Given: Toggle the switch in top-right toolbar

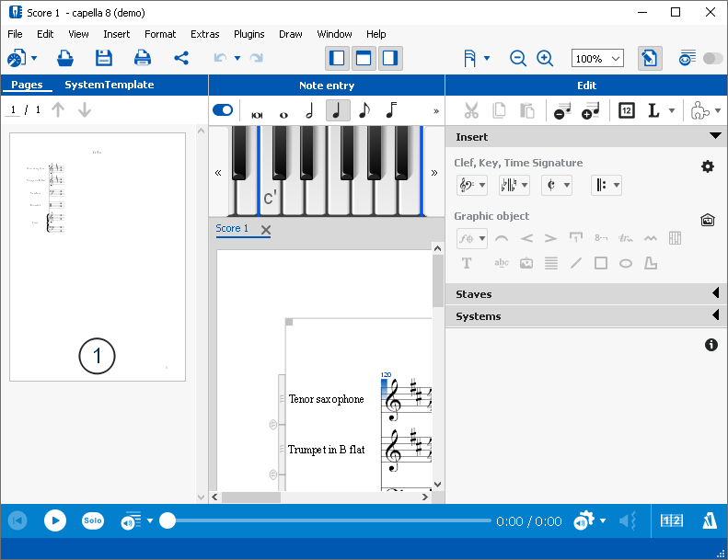Looking at the screenshot, I should [x=712, y=58].
